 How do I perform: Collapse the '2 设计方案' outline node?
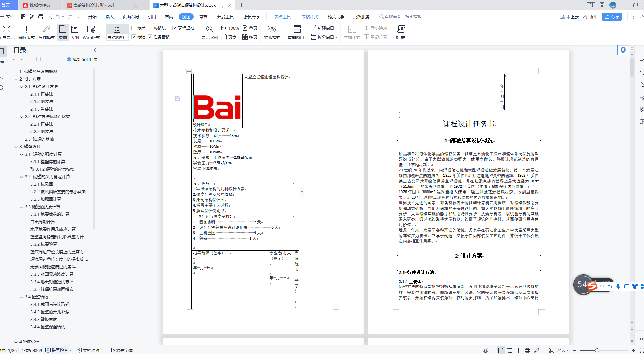16,79
